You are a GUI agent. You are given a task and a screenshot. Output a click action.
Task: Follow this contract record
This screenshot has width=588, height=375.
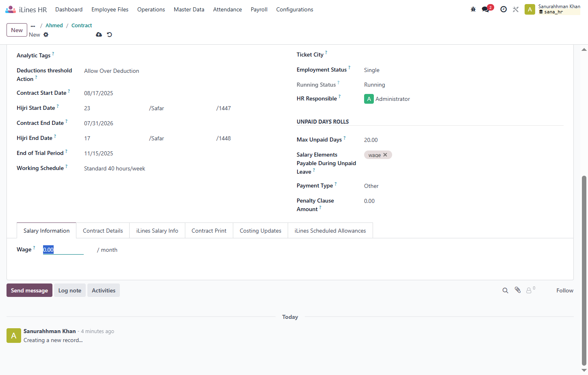(x=565, y=290)
